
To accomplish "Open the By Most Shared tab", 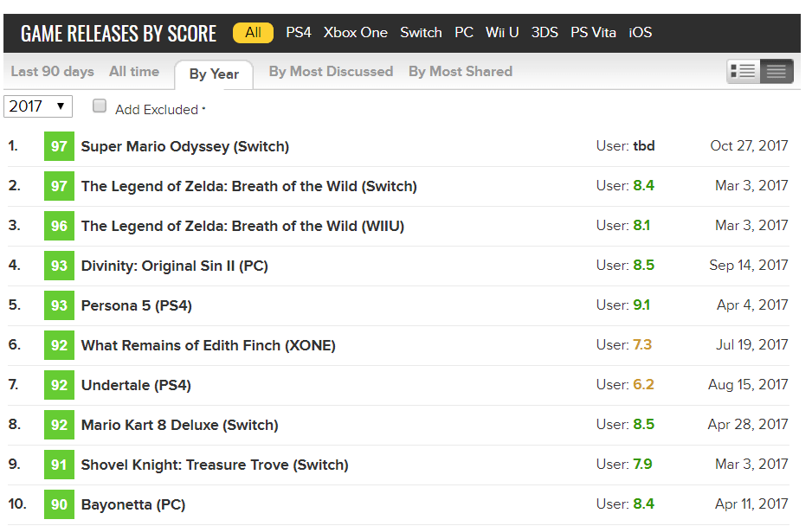I will pyautogui.click(x=461, y=72).
